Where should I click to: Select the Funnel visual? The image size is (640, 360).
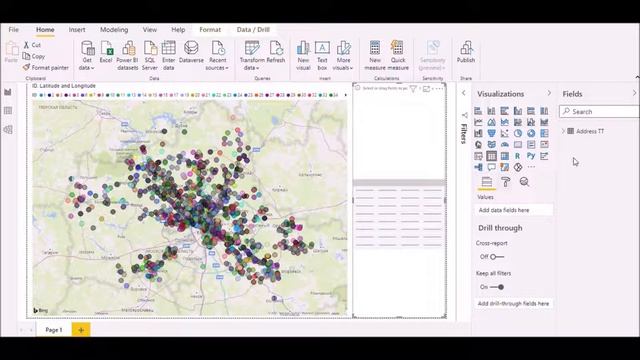click(491, 133)
